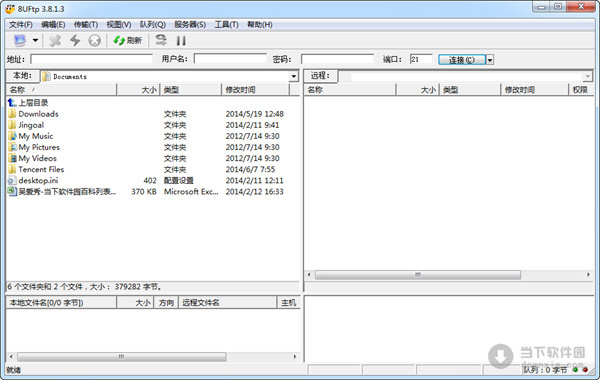Click the My Videos folder icon
The image size is (600, 380).
point(12,158)
